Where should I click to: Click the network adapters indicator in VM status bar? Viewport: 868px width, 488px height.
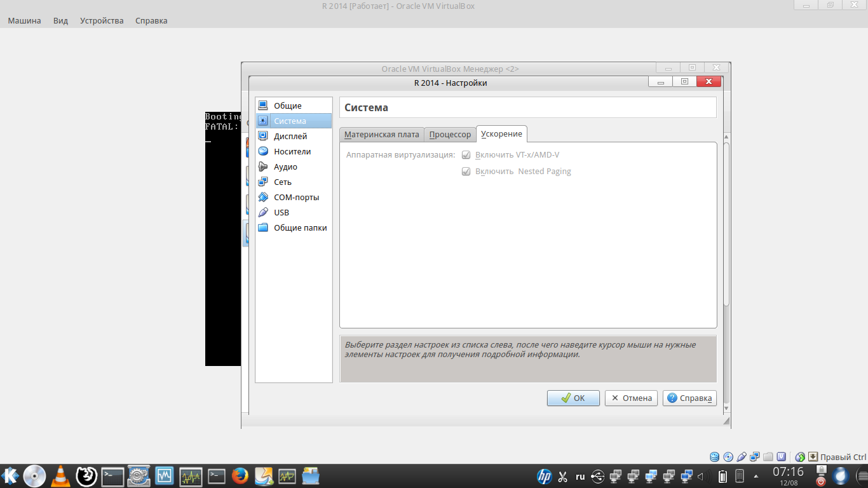point(755,457)
